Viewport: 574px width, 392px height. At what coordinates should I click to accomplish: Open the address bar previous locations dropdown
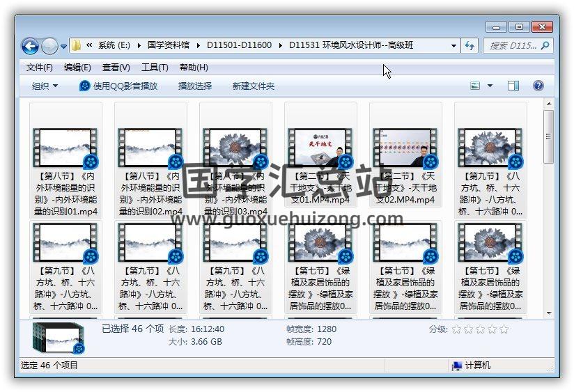pos(453,46)
